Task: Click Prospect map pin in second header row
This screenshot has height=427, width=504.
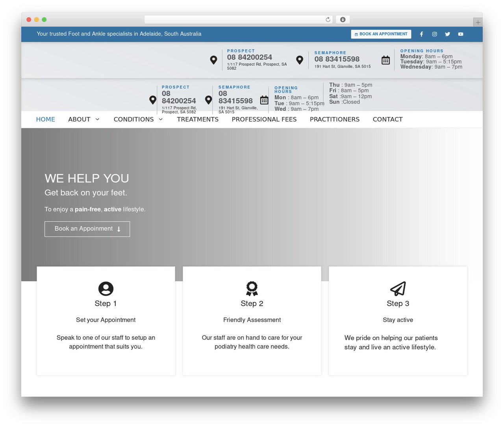Action: [153, 100]
